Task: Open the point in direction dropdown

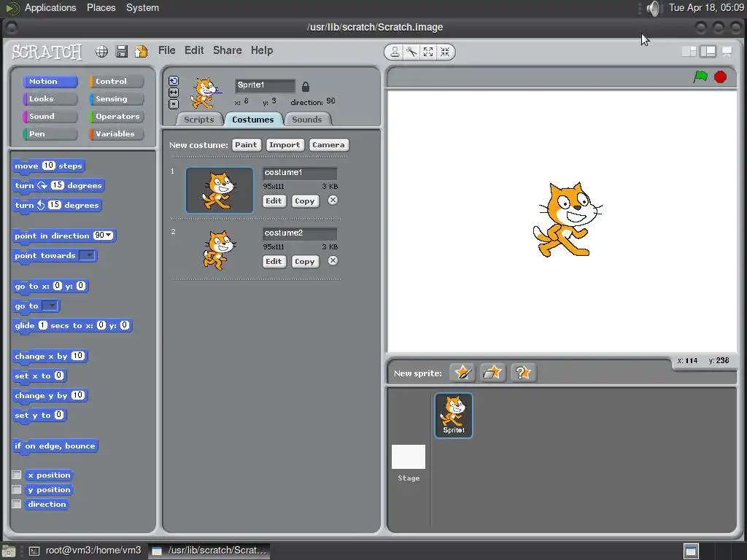Action: [109, 236]
